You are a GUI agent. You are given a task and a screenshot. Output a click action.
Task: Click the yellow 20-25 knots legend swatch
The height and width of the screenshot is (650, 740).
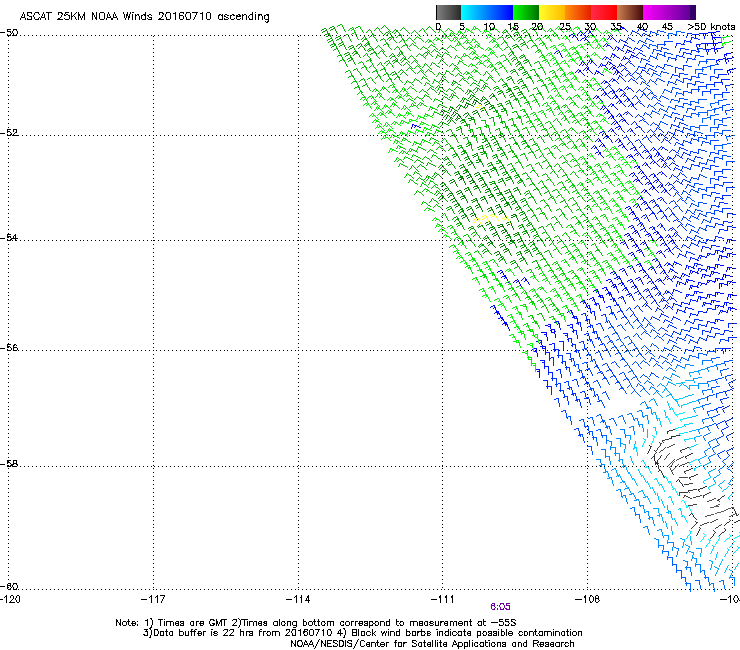pos(552,12)
